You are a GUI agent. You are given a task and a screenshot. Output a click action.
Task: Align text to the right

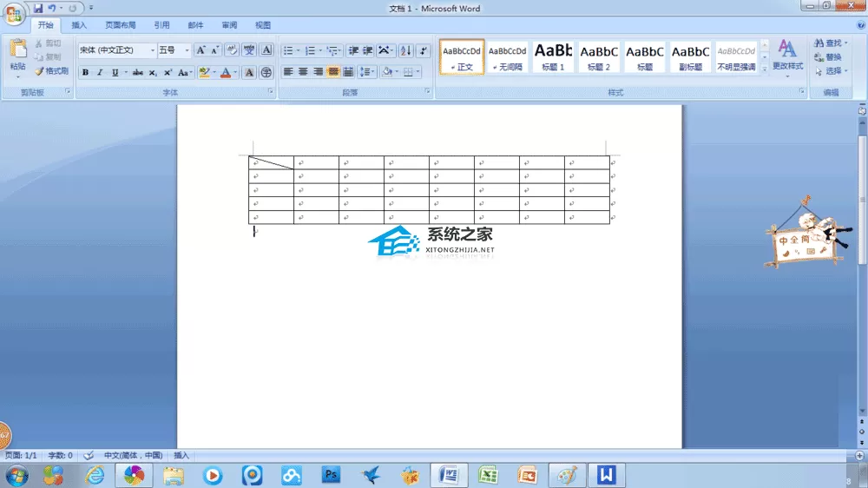click(318, 72)
